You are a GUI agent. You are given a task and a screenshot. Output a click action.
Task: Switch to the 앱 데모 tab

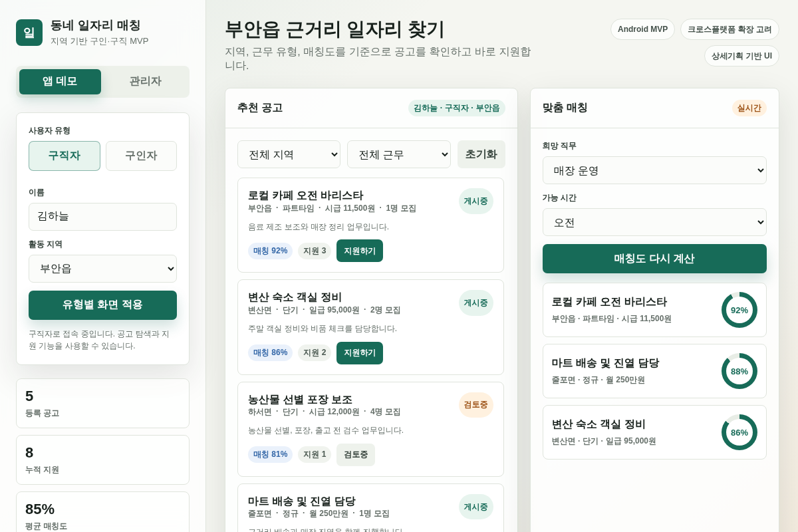click(60, 82)
